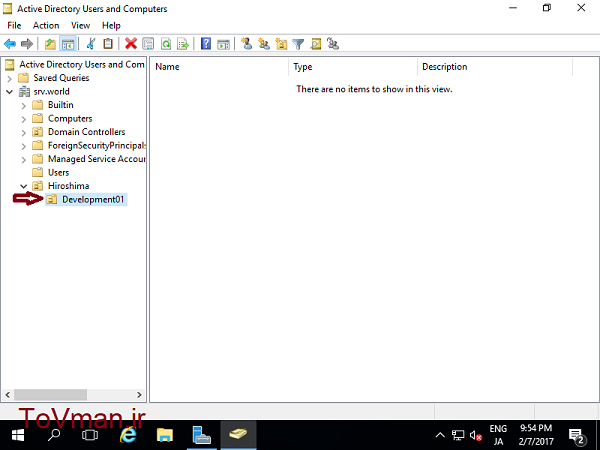Collapse the srv.world domain node
The height and width of the screenshot is (450, 600).
click(10, 92)
